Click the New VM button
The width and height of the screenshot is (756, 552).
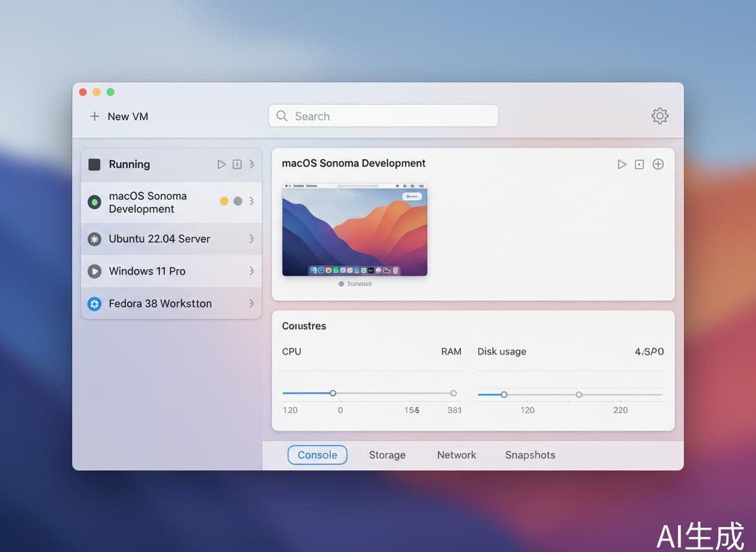coord(119,116)
